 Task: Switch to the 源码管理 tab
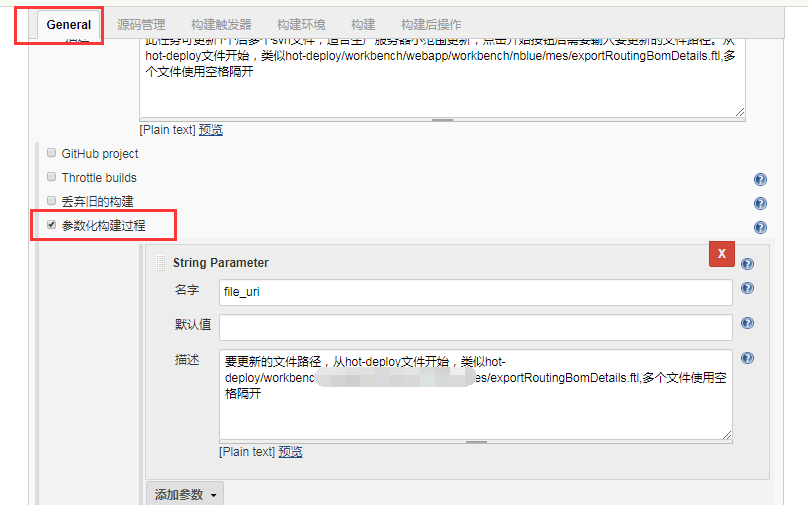(x=143, y=24)
